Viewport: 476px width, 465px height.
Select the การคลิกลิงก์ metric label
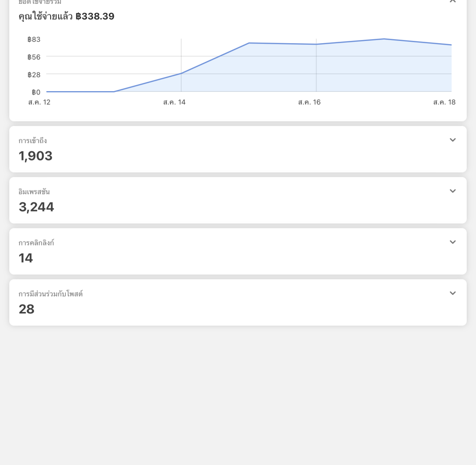pos(36,243)
